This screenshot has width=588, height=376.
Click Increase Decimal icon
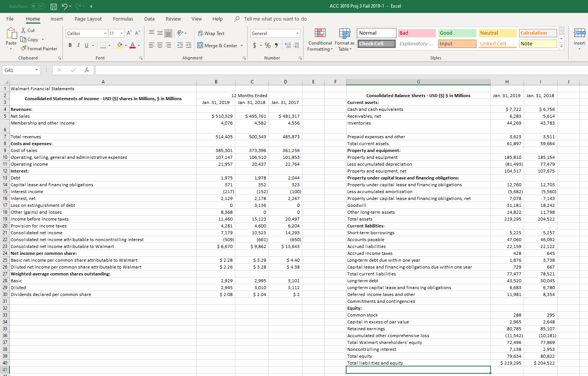pos(288,45)
